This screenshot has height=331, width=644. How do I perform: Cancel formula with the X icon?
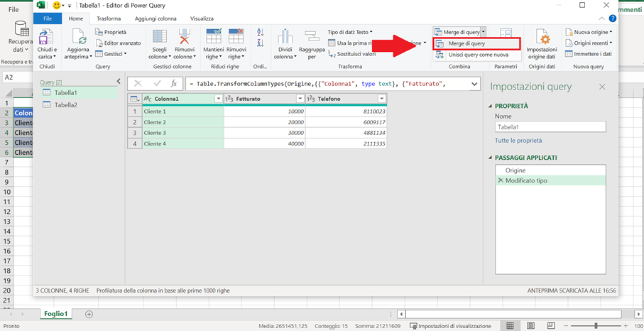(x=138, y=84)
